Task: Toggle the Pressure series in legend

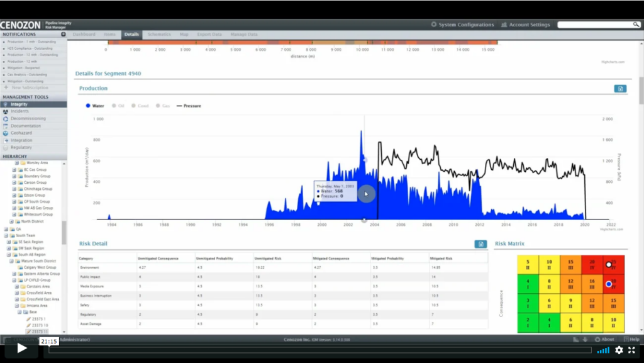Action: coord(189,106)
